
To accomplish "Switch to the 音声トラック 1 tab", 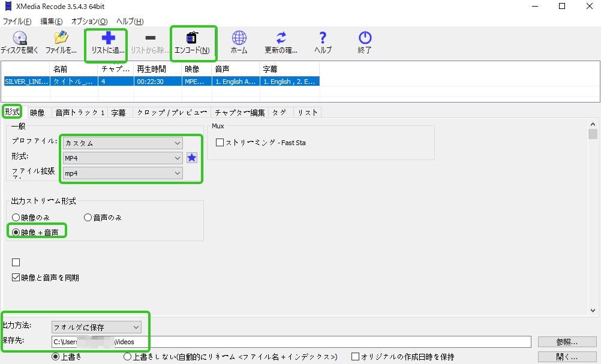I will [x=80, y=113].
